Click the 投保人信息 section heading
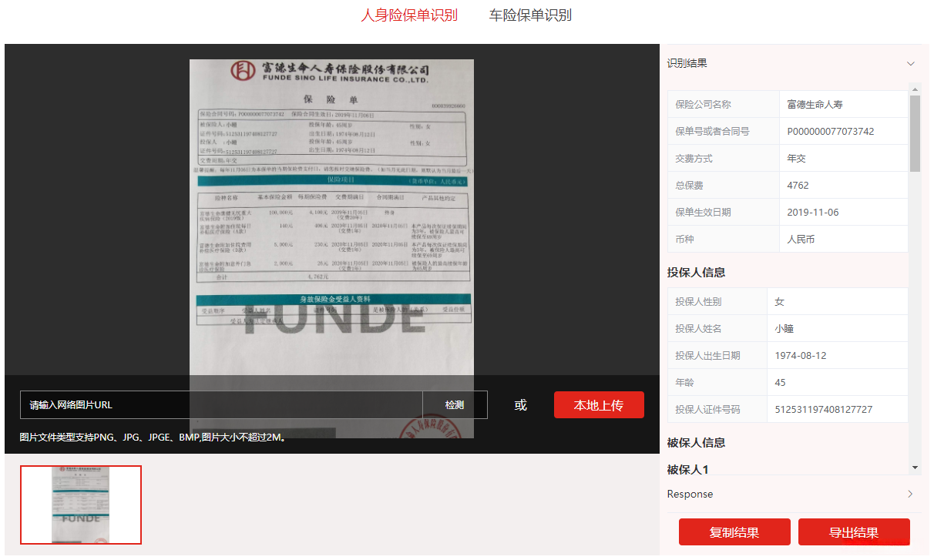934x560 pixels. [696, 272]
